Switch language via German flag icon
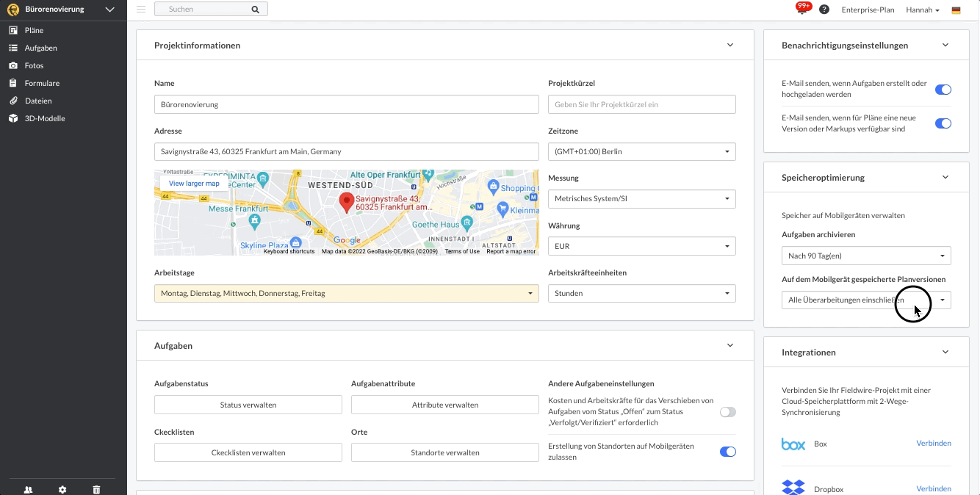The width and height of the screenshot is (980, 495). (x=956, y=10)
